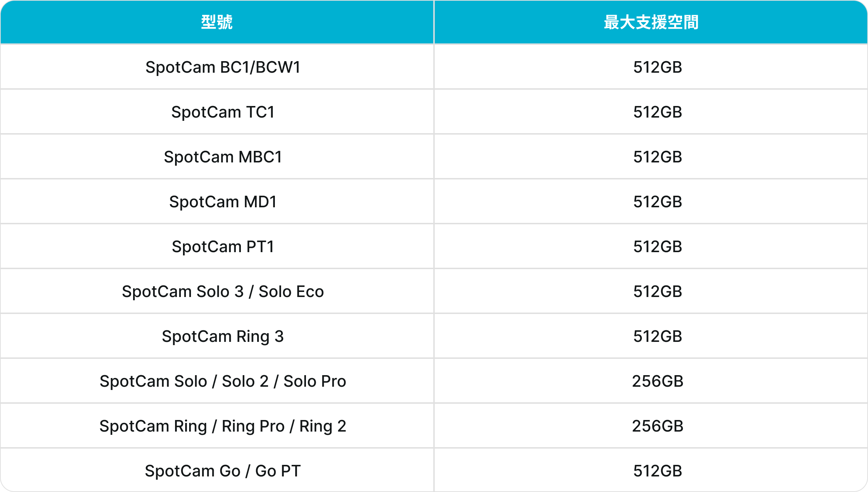Click 512GB value in Ring 3 row

click(x=658, y=336)
